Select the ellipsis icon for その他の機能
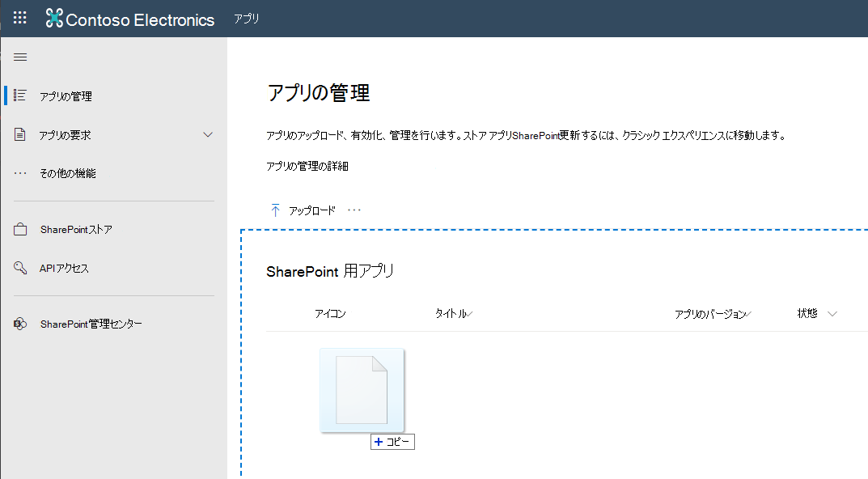Screen dimensions: 868x479 coord(20,172)
